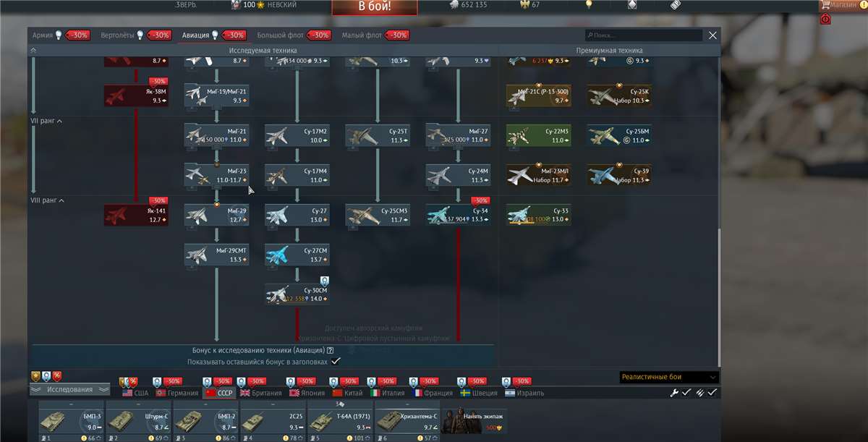This screenshot has width=868, height=442.
Task: Click the Silver Lions balance 652 135
Action: [468, 4]
